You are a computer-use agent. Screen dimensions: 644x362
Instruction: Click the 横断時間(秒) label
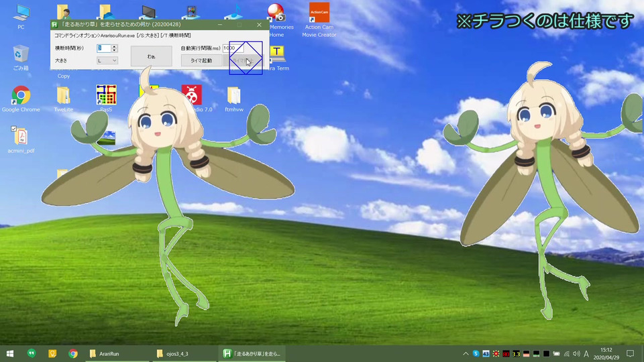69,48
